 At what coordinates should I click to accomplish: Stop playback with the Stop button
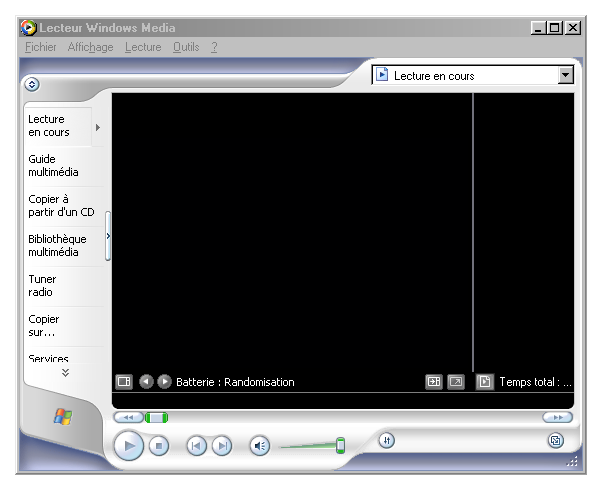[x=159, y=446]
